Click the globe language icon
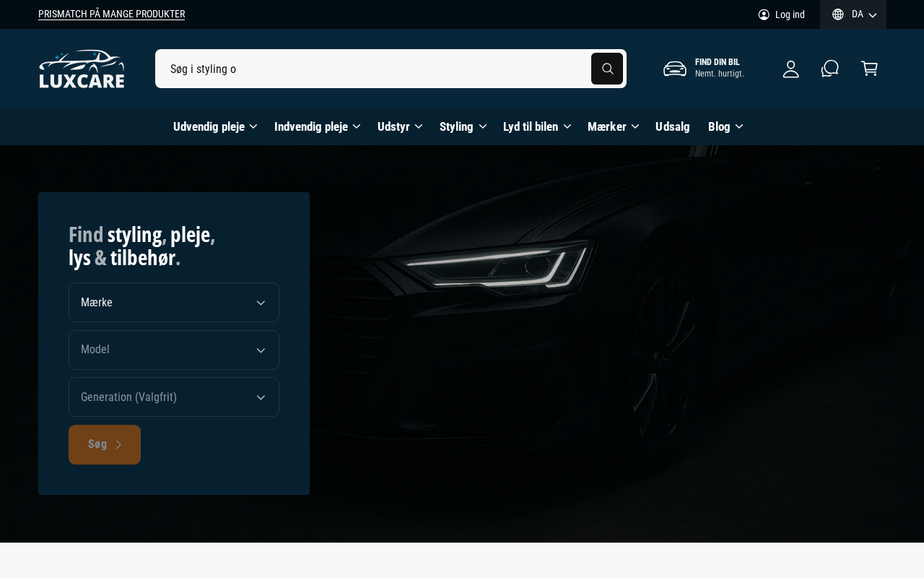 click(838, 14)
